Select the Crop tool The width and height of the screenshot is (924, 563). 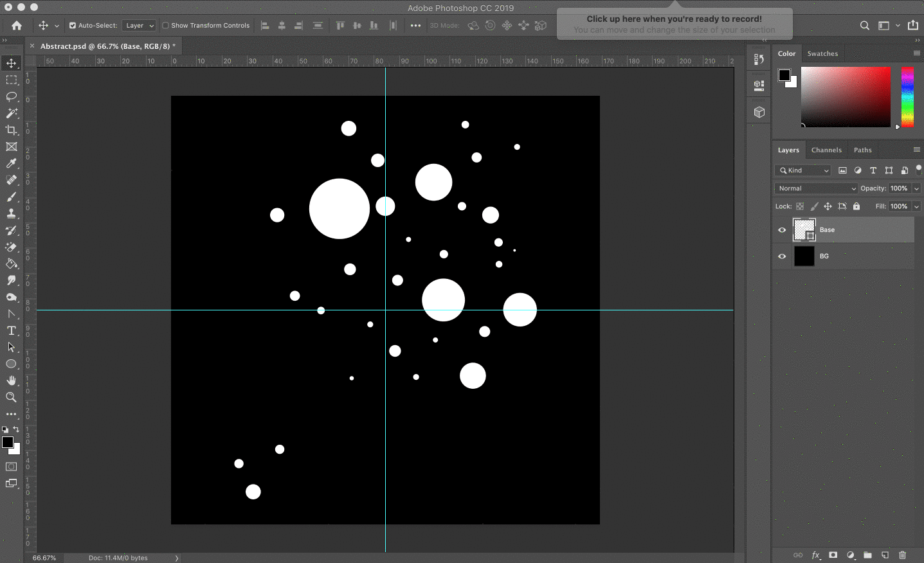12,130
